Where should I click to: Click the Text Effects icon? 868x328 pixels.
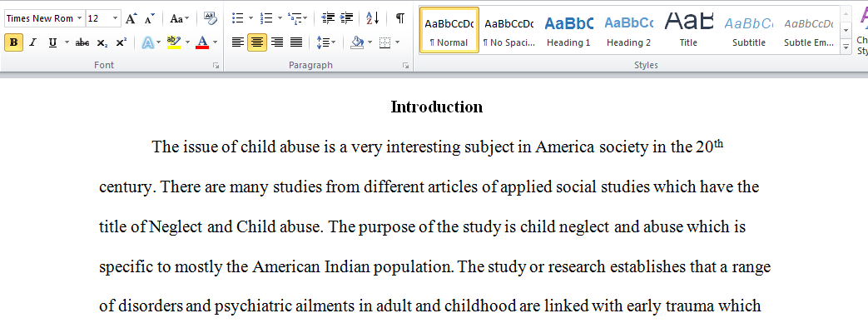148,42
